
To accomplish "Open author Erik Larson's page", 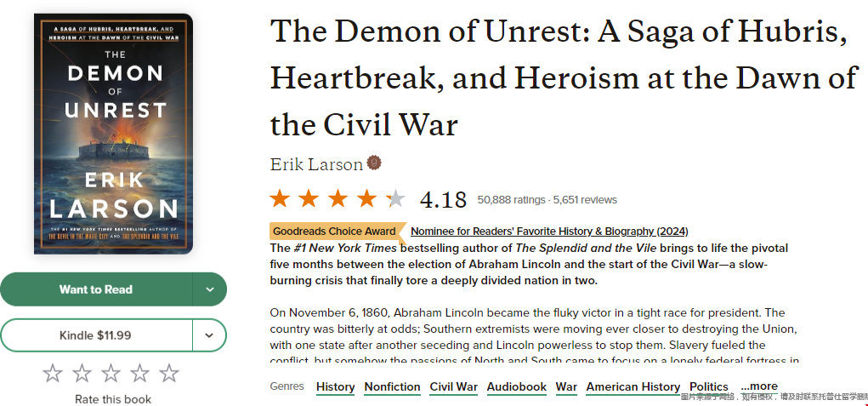I will (x=315, y=164).
